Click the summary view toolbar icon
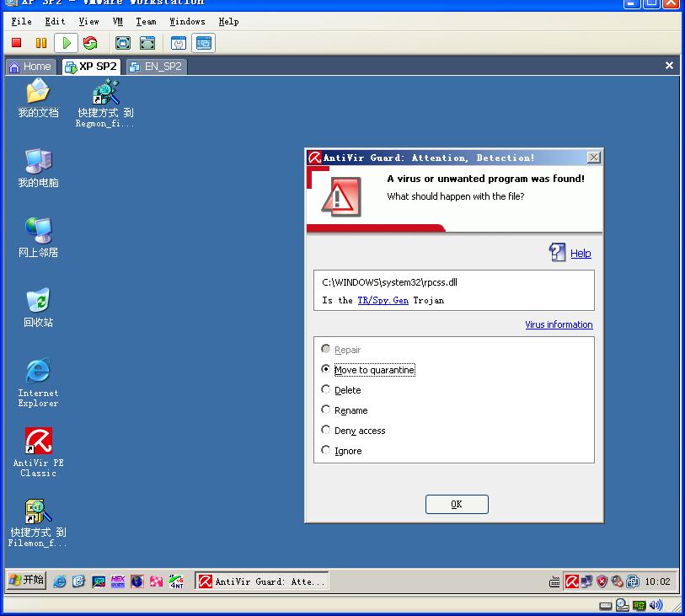The height and width of the screenshot is (616, 685). [x=204, y=43]
